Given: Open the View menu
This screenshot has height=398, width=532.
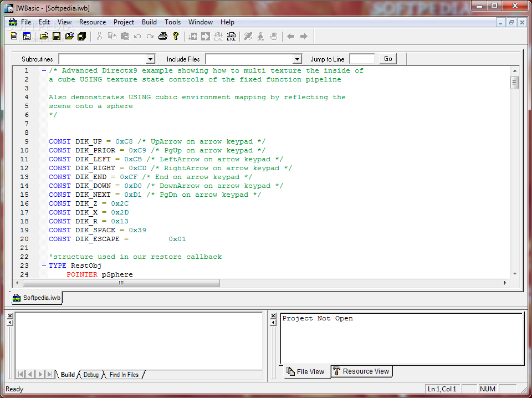Looking at the screenshot, I should click(64, 22).
